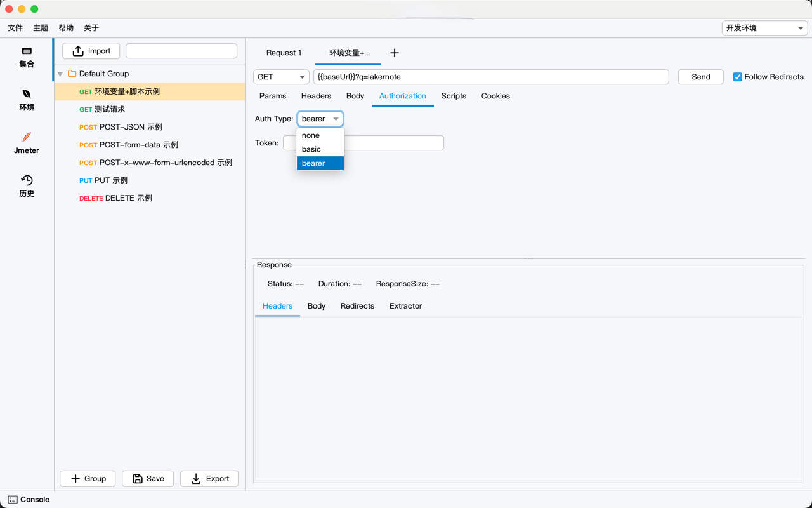This screenshot has width=812, height=508.
Task: Click the Save button
Action: (148, 479)
